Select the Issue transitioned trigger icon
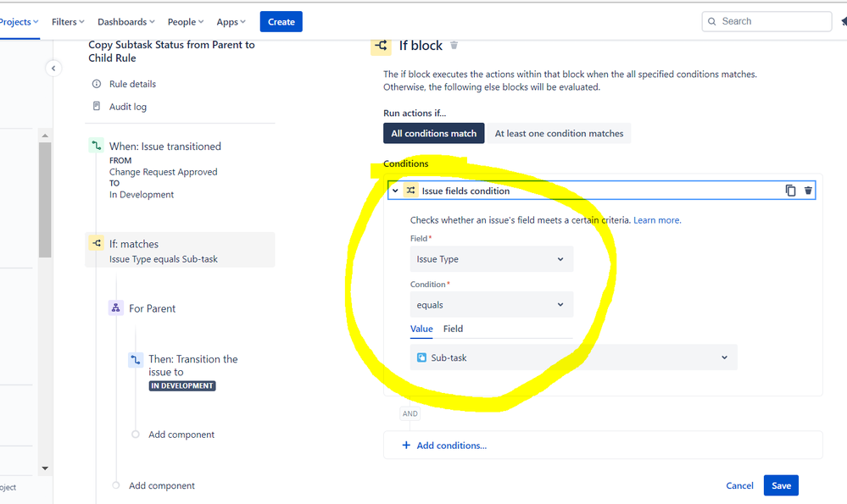The height and width of the screenshot is (504, 847). pos(96,145)
